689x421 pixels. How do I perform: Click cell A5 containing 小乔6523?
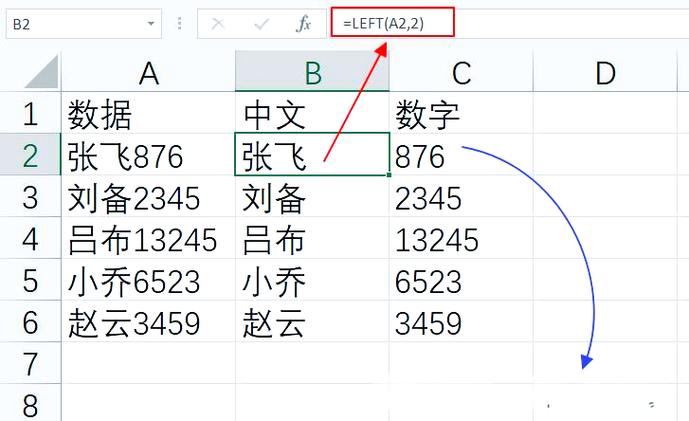coord(149,279)
